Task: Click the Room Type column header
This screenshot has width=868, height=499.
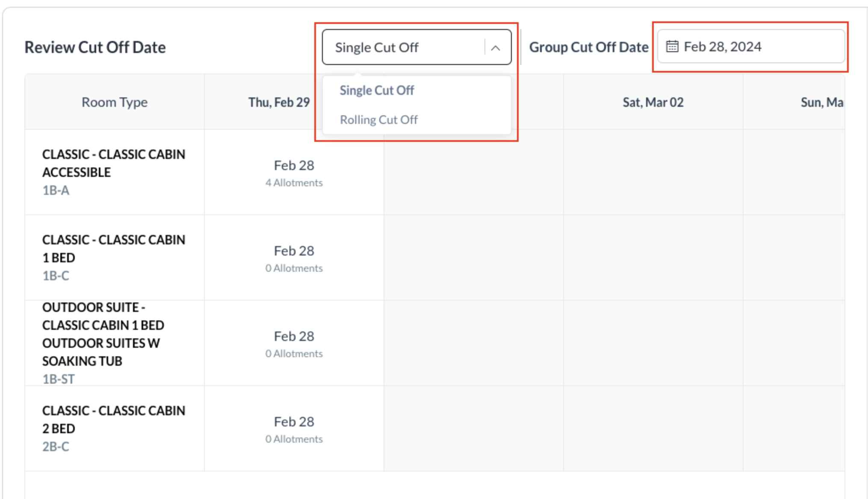Action: [115, 103]
